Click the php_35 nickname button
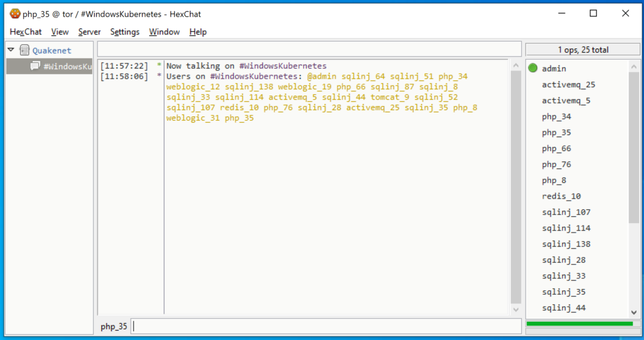Image resolution: width=644 pixels, height=340 pixels. pos(114,326)
